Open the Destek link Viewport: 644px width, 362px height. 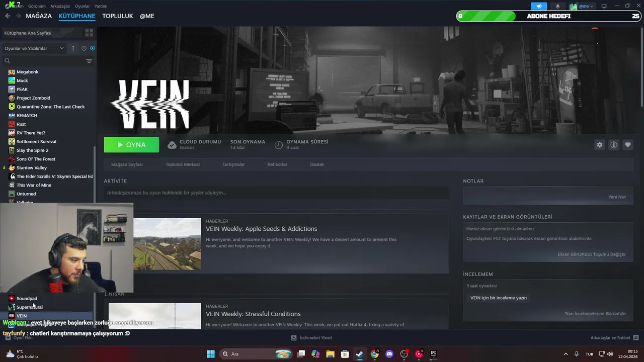[317, 164]
